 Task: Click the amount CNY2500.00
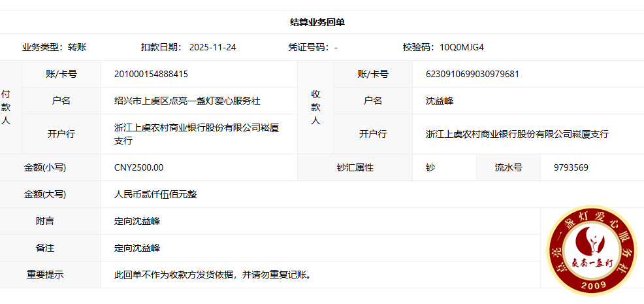tap(139, 167)
